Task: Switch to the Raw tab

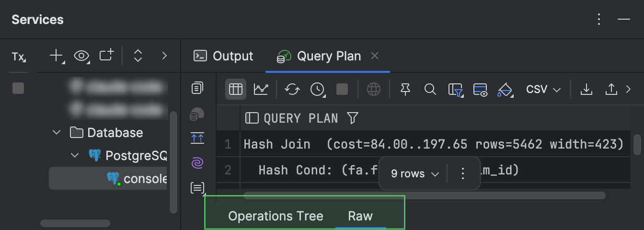Action: 360,216
